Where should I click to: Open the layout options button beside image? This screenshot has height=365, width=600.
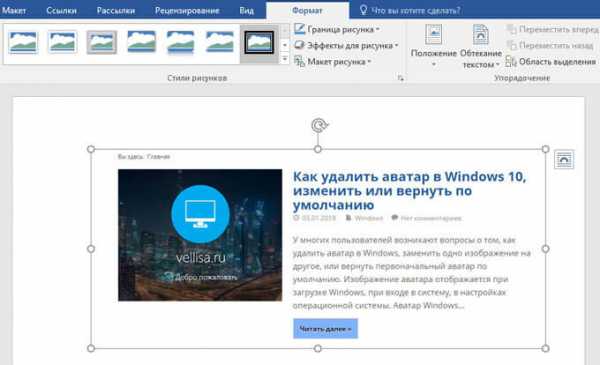pyautogui.click(x=564, y=160)
